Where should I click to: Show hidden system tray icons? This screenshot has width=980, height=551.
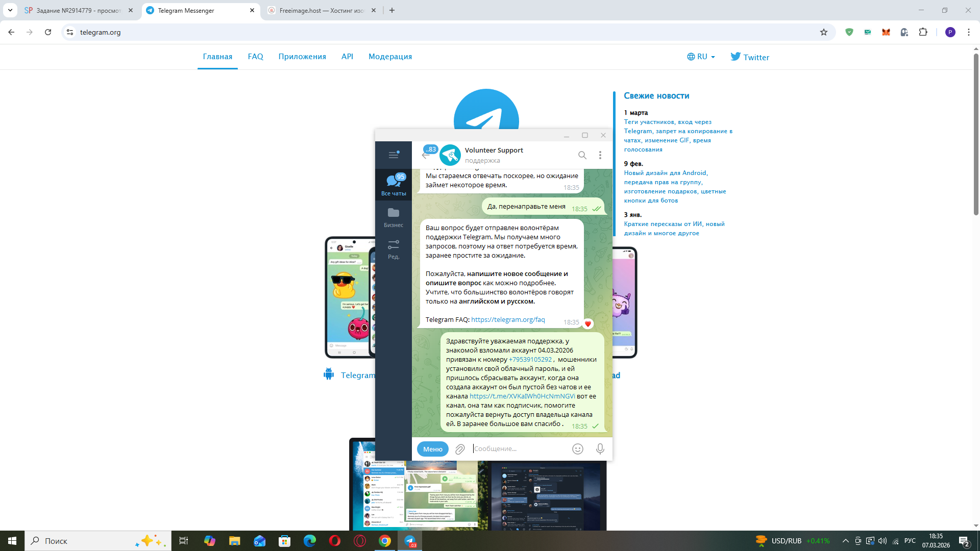[x=846, y=541]
